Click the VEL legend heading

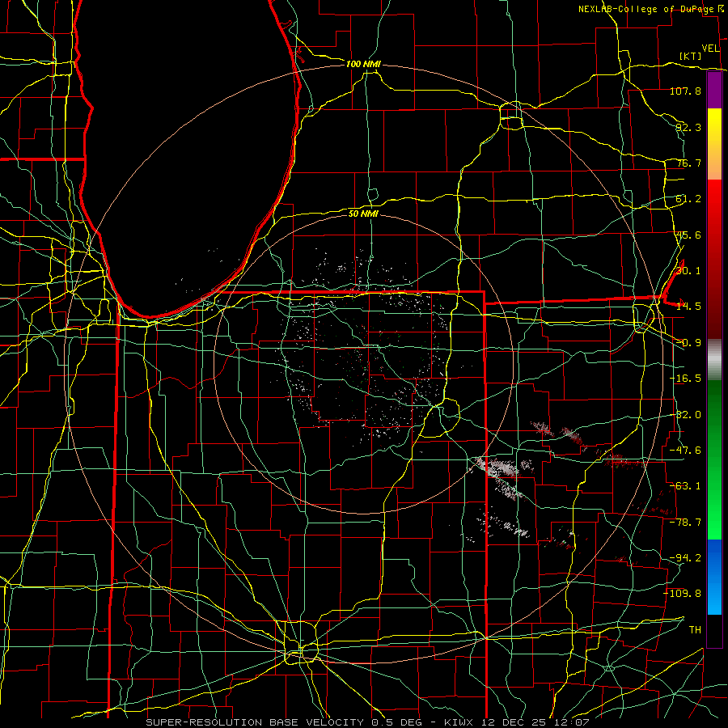[711, 49]
